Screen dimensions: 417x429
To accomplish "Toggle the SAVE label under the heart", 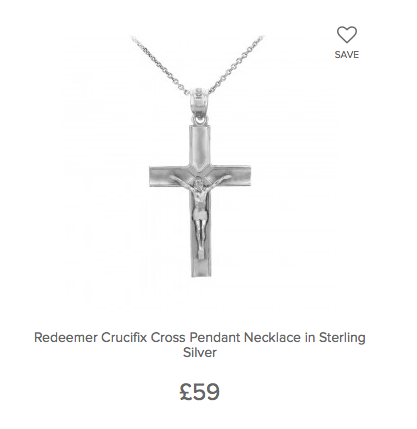I will point(347,55).
